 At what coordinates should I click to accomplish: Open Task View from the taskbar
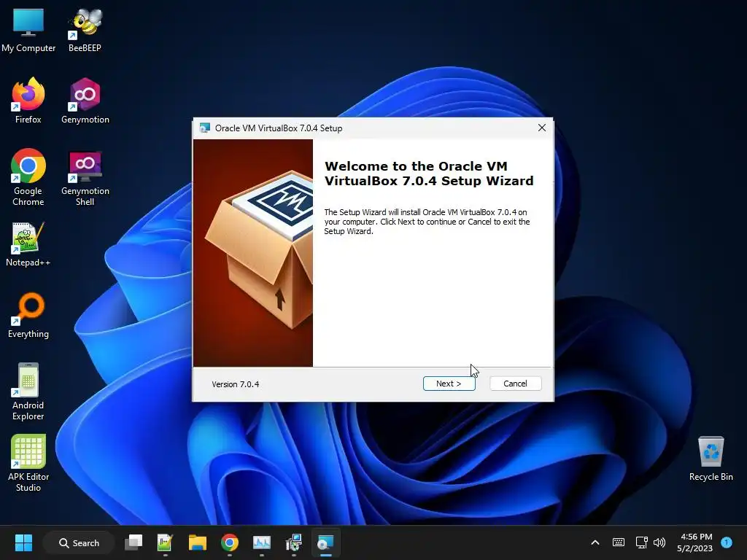[x=133, y=542]
